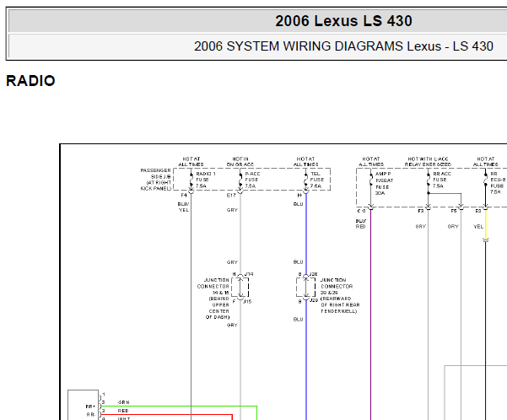This screenshot has height=420, width=507.
Task: Click the RR+ terminal label
Action: click(x=90, y=407)
